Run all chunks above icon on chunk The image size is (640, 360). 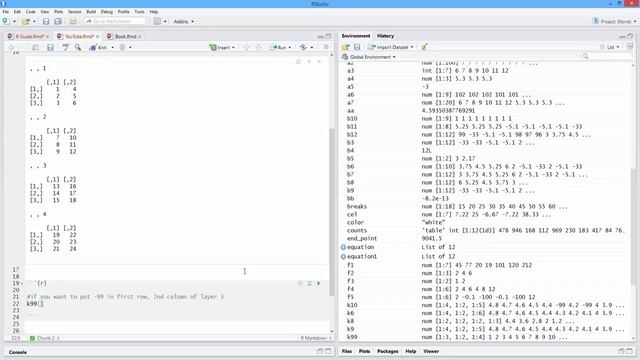[x=309, y=283]
